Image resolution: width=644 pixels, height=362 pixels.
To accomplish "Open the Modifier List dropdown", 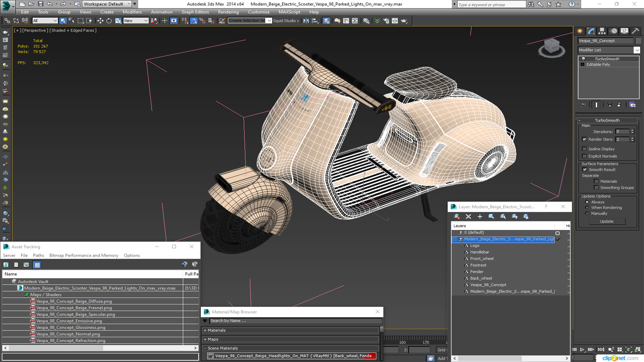I will tap(637, 50).
